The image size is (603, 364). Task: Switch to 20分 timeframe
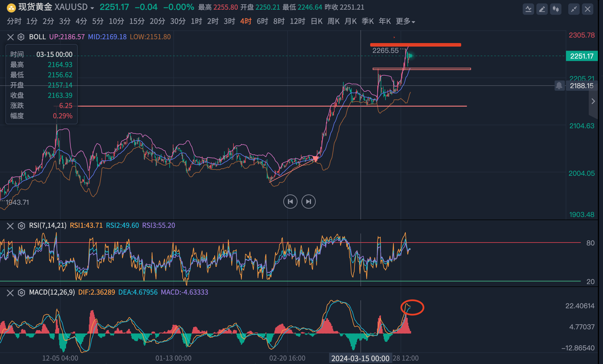click(x=157, y=21)
